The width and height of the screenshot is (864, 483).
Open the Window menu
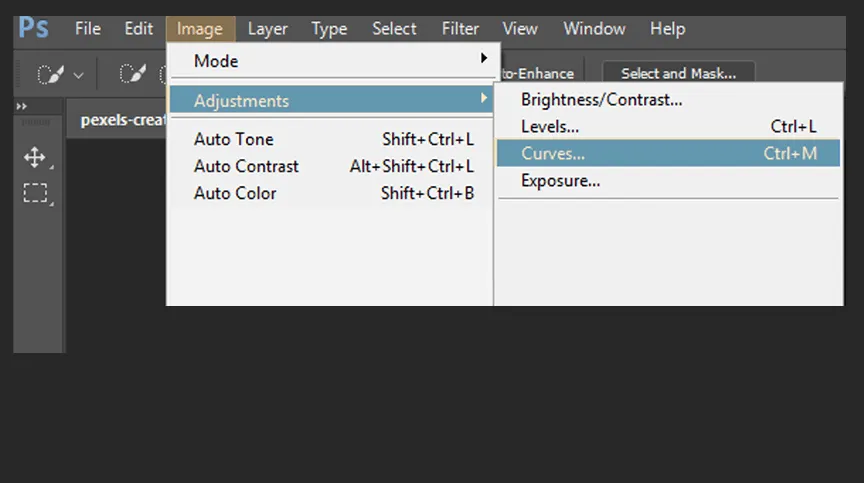(594, 29)
